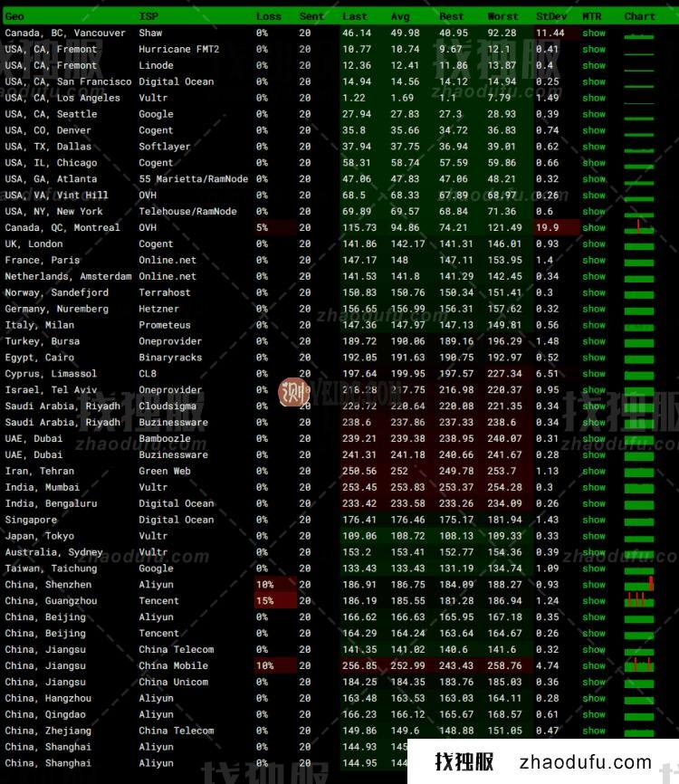679x784 pixels.
Task: Open show link for China Shenzhen Aliyun row
Action: 594,585
